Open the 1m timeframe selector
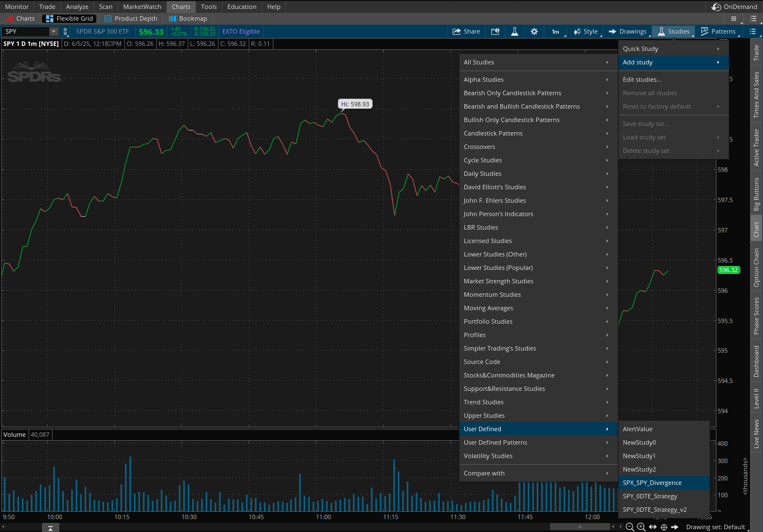763x532 pixels. 556,31
